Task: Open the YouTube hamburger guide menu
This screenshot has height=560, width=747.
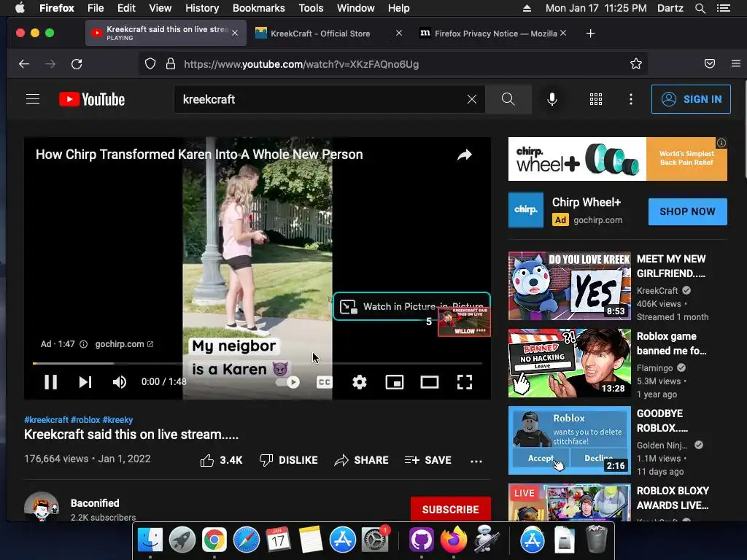Action: [33, 99]
